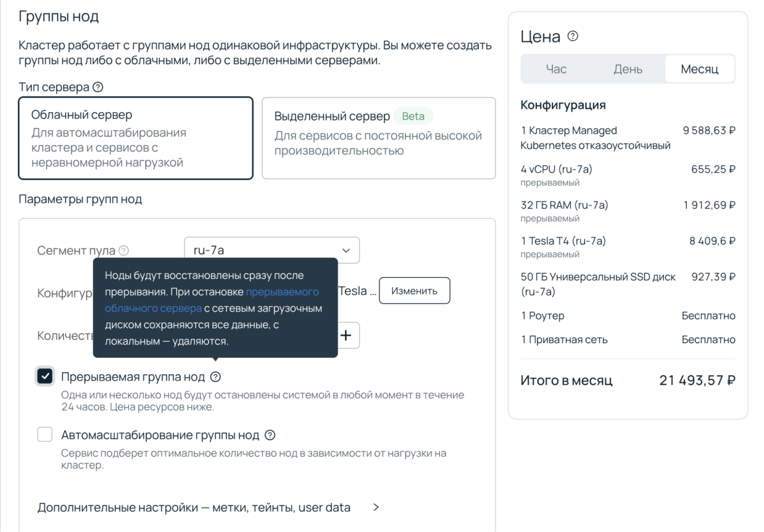The image size is (764, 532).
Task: Open the ru-7a pool segment dropdown
Action: (x=272, y=250)
